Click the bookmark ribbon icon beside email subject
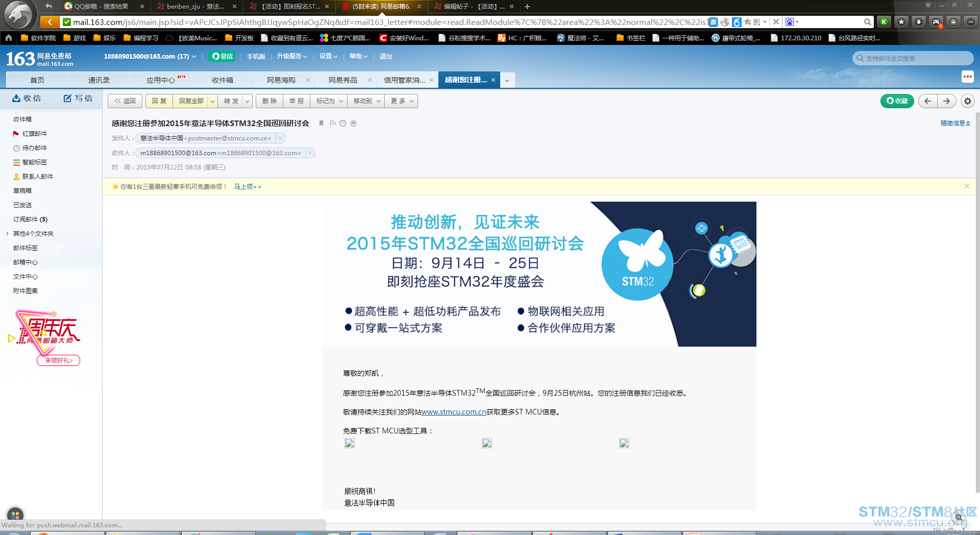980x535 pixels. [321, 123]
